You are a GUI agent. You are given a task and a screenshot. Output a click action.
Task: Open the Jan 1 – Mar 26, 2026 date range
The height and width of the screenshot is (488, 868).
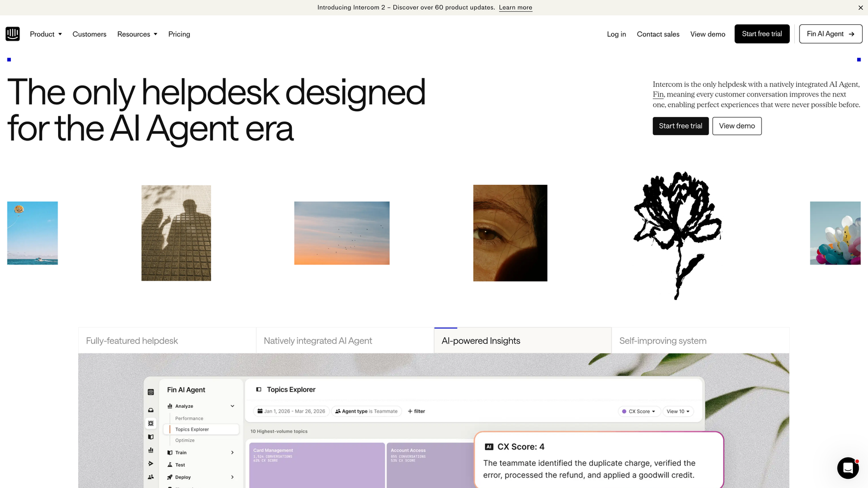click(x=291, y=411)
